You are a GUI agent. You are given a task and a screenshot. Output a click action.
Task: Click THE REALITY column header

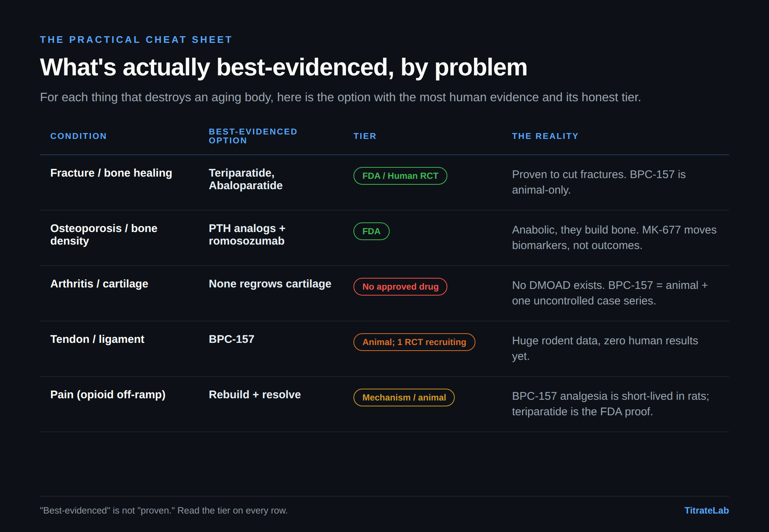coord(545,136)
